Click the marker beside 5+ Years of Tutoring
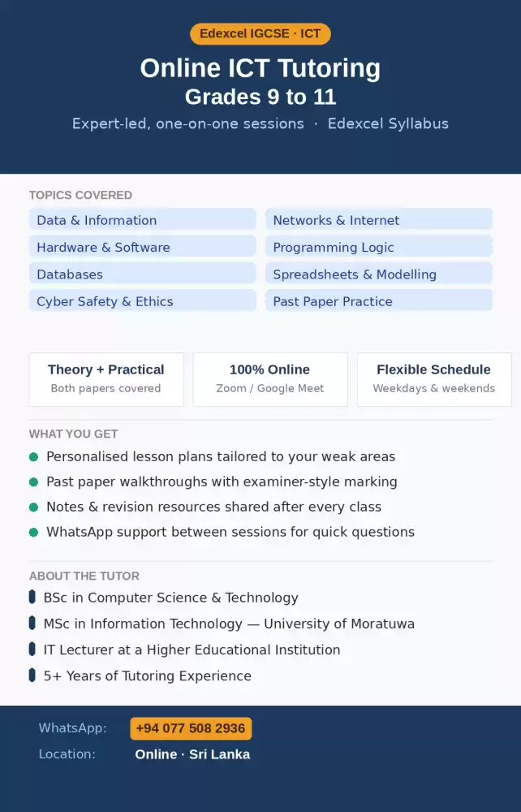The width and height of the screenshot is (521, 812). pyautogui.click(x=32, y=676)
